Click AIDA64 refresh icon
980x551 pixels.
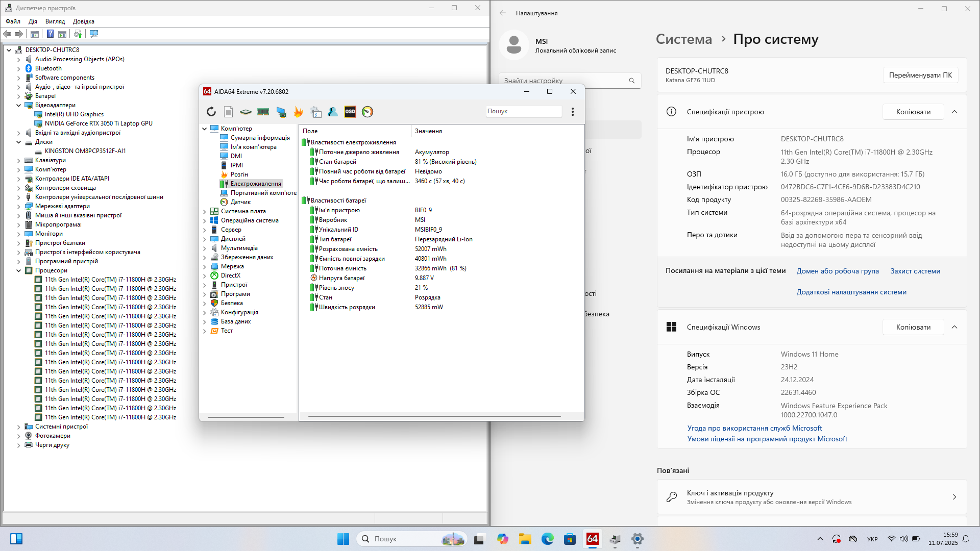[x=211, y=112]
